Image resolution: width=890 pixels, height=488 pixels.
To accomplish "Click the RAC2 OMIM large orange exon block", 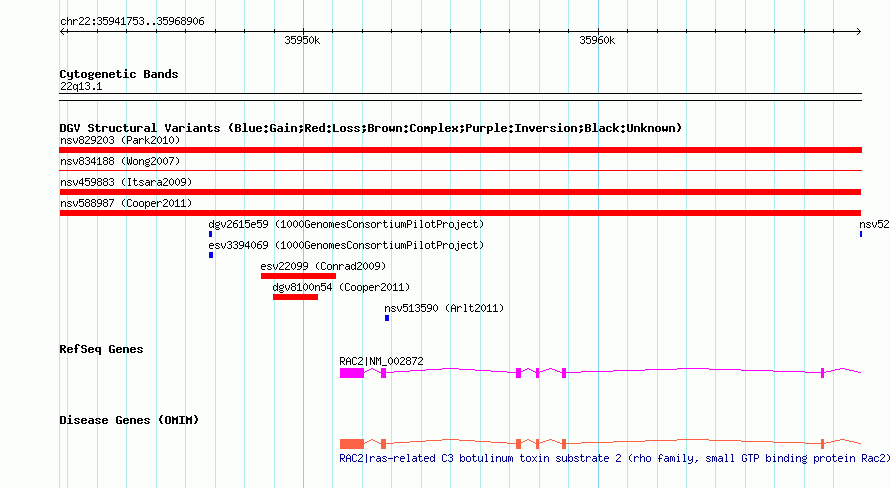I will point(352,444).
